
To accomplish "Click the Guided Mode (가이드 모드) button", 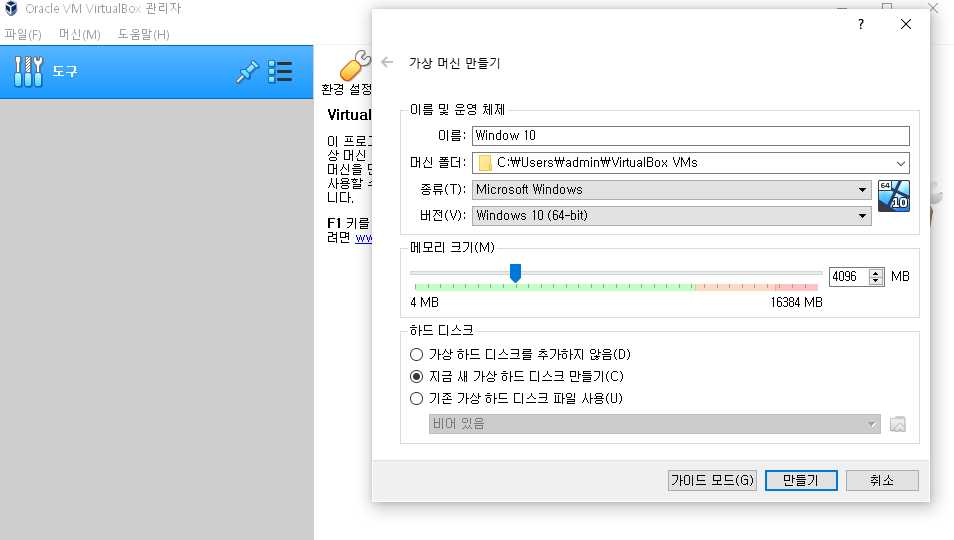I will tap(712, 480).
